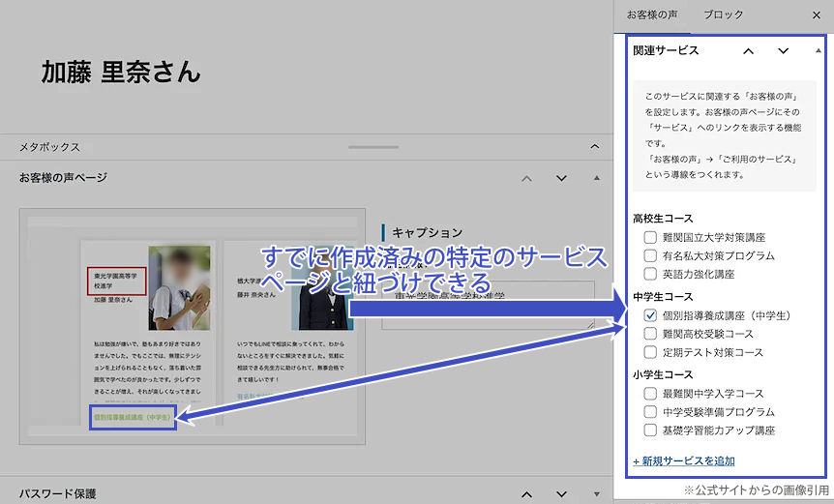
Task: Collapse the お客様の声ページ metabox
Action: (x=596, y=178)
